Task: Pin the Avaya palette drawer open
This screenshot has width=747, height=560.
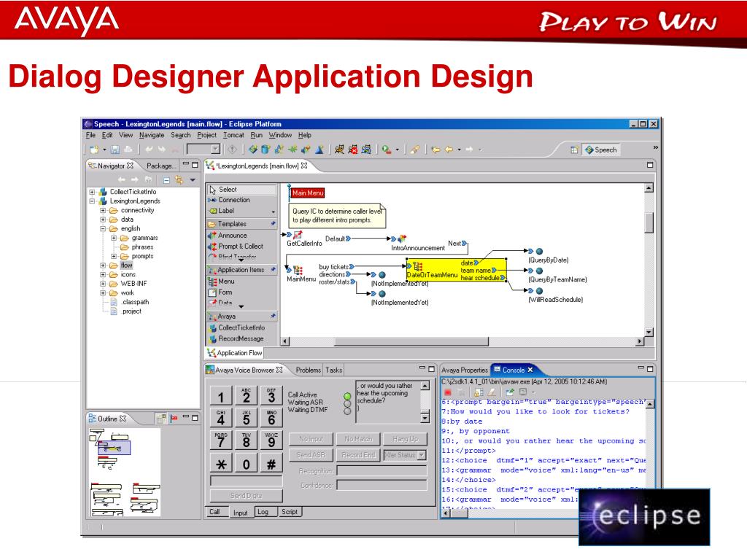Action: tap(273, 316)
